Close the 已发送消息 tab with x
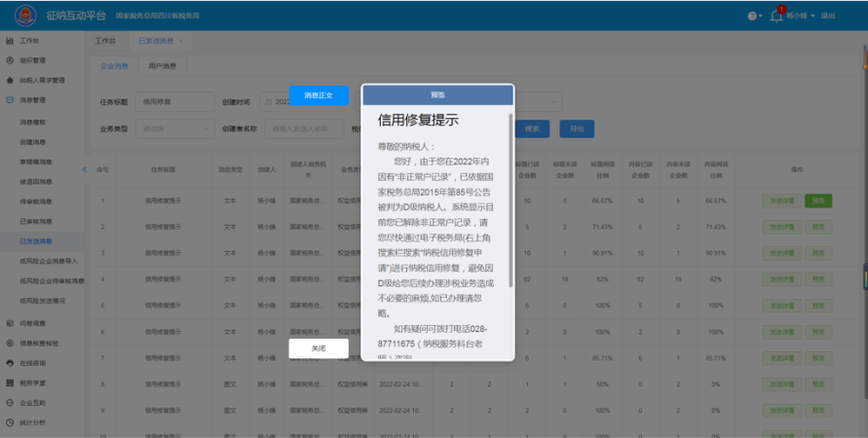 (180, 42)
